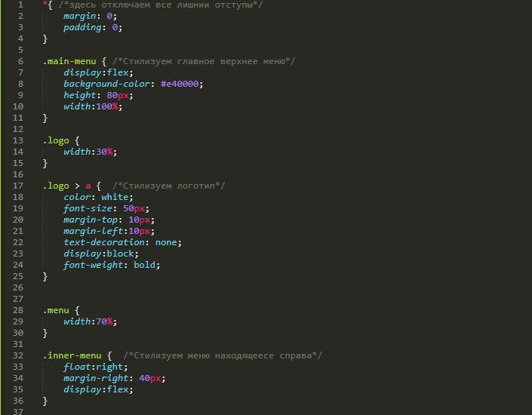This screenshot has height=415, width=532.
Task: Click line number 32 in gutter
Action: [18, 355]
